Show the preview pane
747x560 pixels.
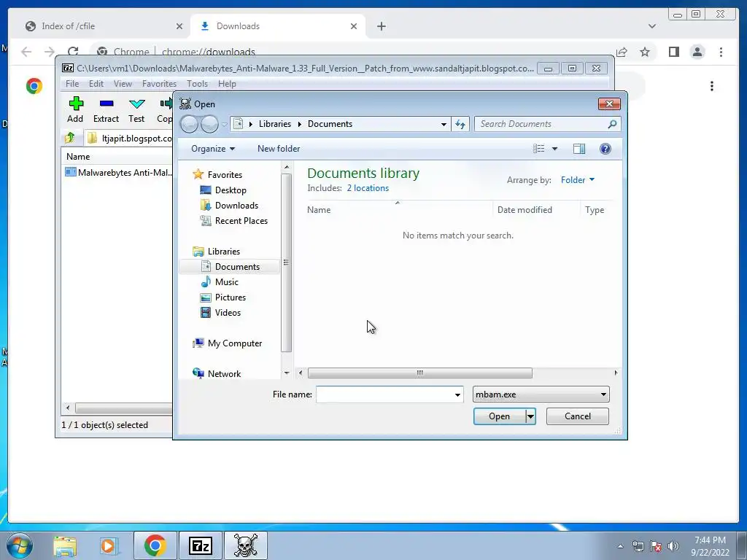point(579,149)
